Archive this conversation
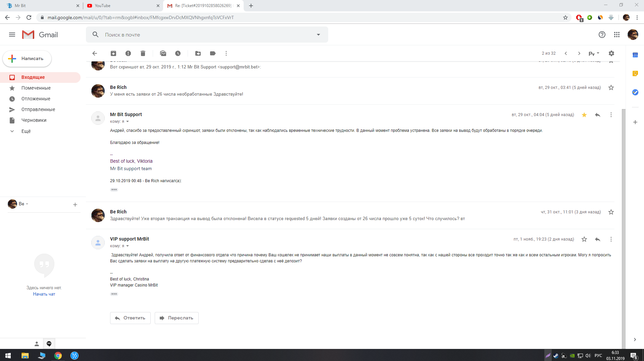This screenshot has width=644, height=361. click(x=113, y=53)
